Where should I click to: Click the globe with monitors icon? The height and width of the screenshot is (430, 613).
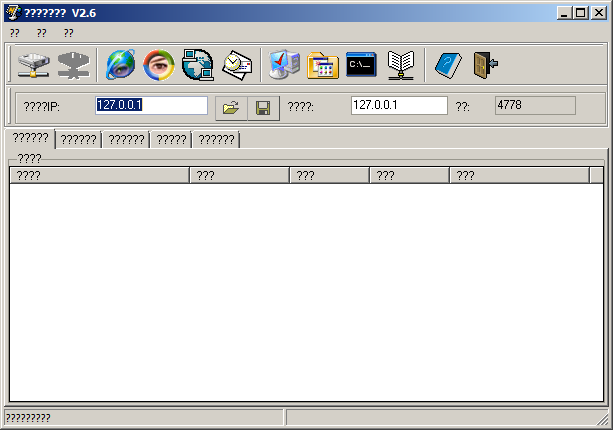point(198,65)
